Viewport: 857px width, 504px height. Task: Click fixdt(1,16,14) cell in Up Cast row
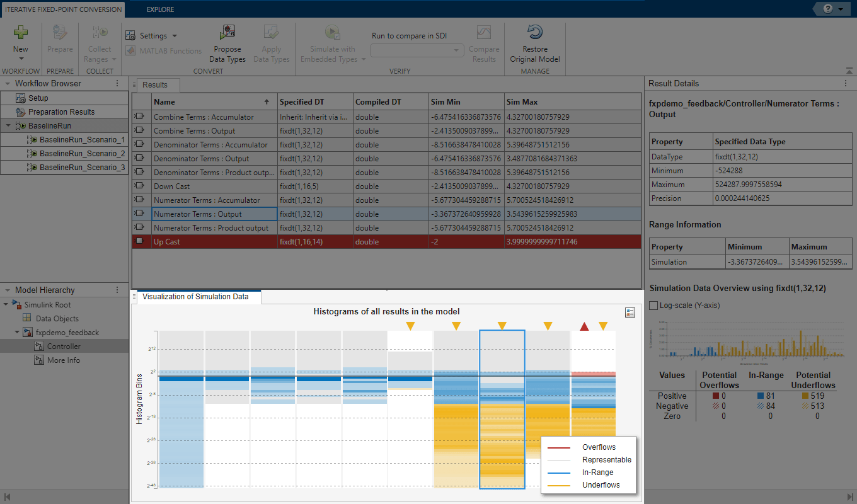click(x=315, y=242)
